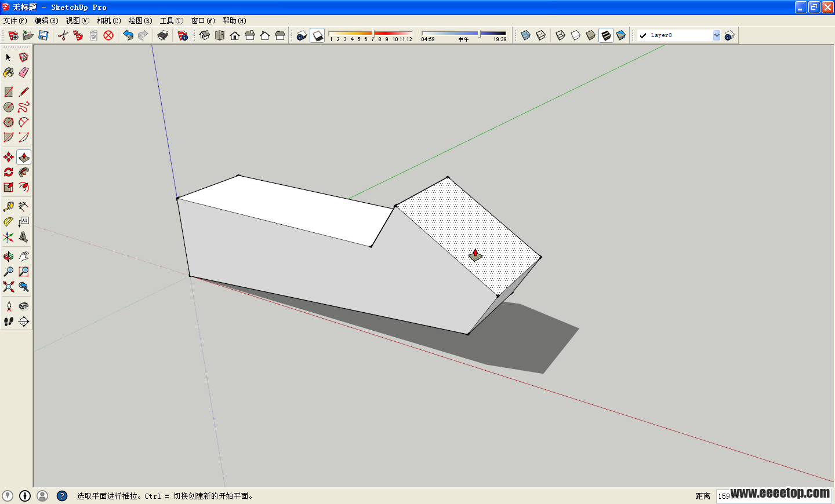Enable Monochrome face style

(621, 35)
